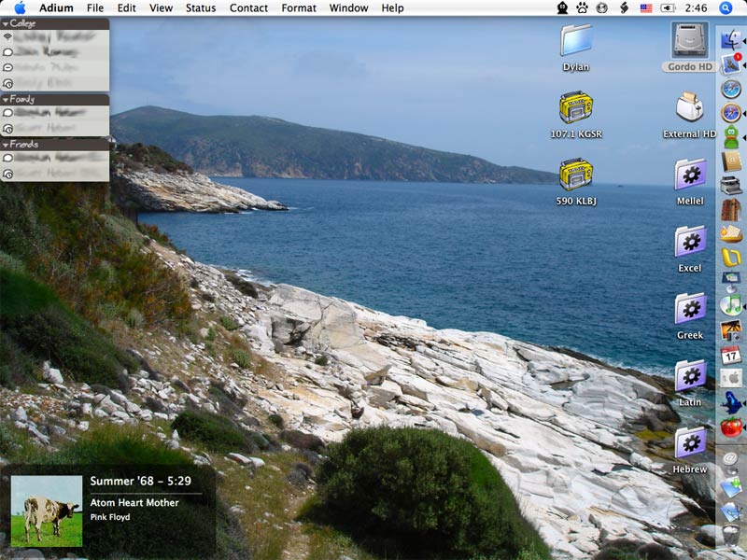Select the Dylan folder on desktop
The height and width of the screenshot is (560, 747).
tap(576, 41)
